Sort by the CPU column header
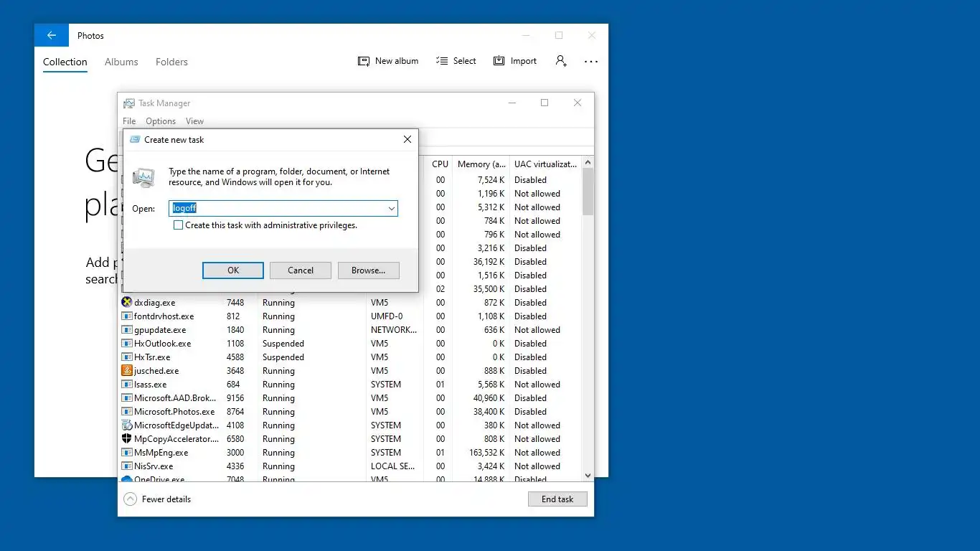The image size is (980, 551). (440, 164)
